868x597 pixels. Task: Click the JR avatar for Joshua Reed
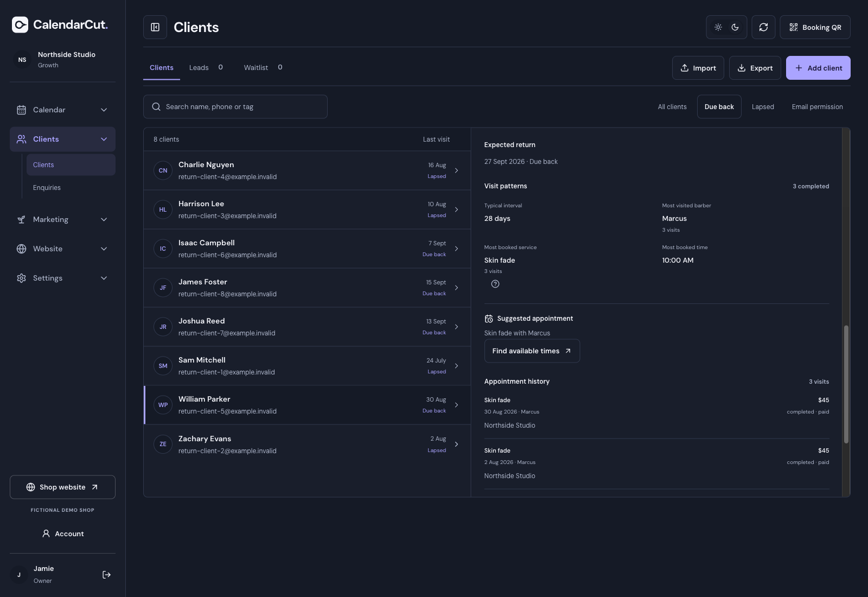tap(163, 327)
